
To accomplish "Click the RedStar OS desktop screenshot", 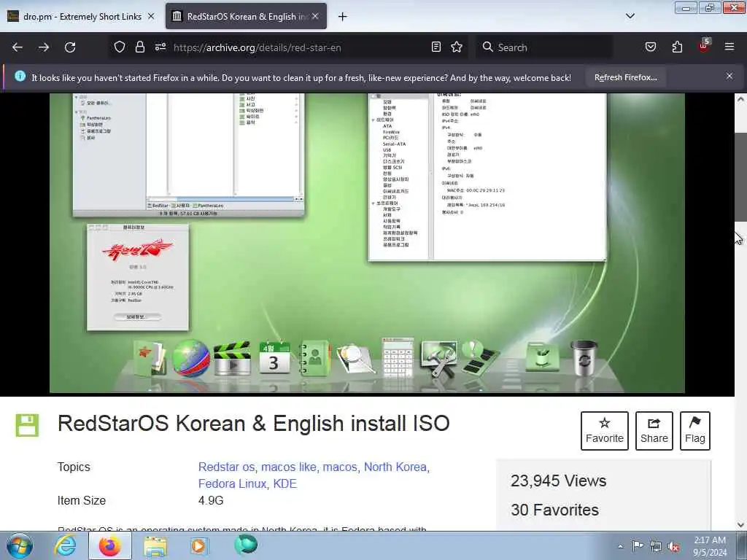I will (367, 243).
